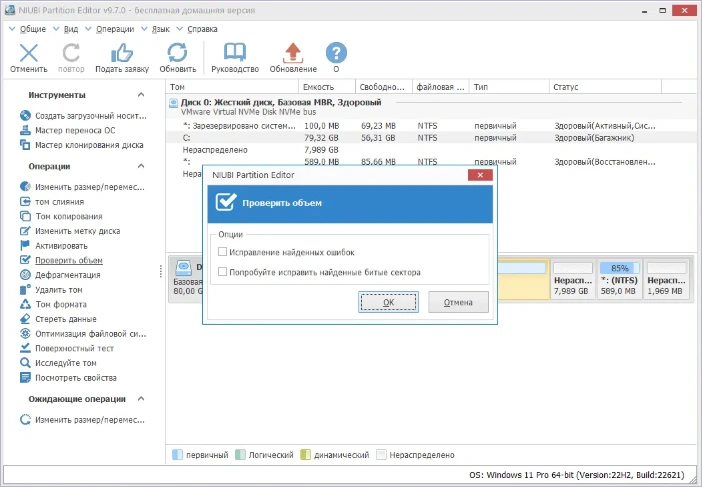Image resolution: width=702 pixels, height=487 pixels.
Task: Sort by the Свободно… column header
Action: [384, 87]
